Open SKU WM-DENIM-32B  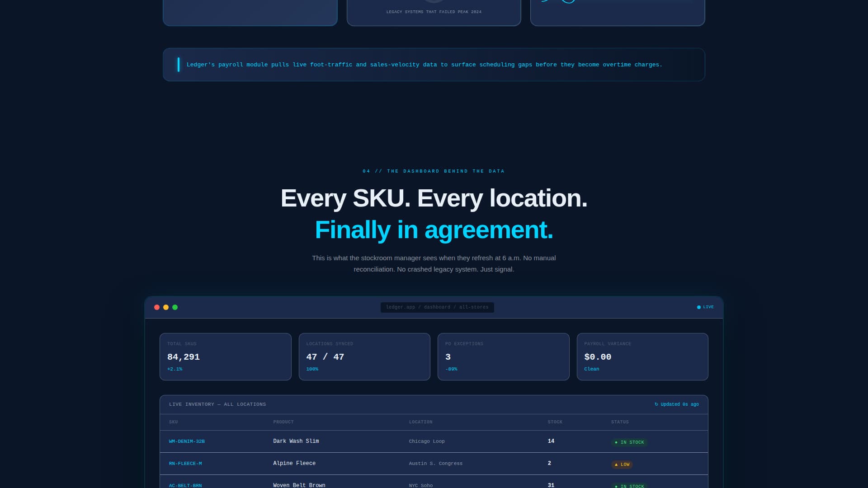pyautogui.click(x=187, y=441)
